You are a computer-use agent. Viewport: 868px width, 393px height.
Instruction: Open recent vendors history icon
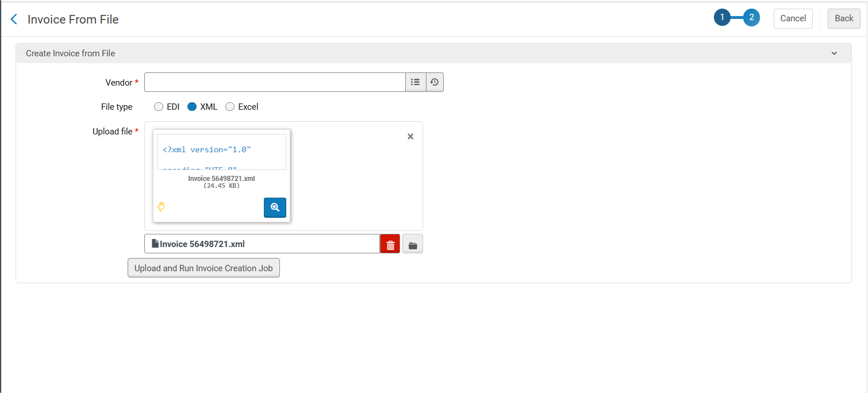tap(435, 82)
